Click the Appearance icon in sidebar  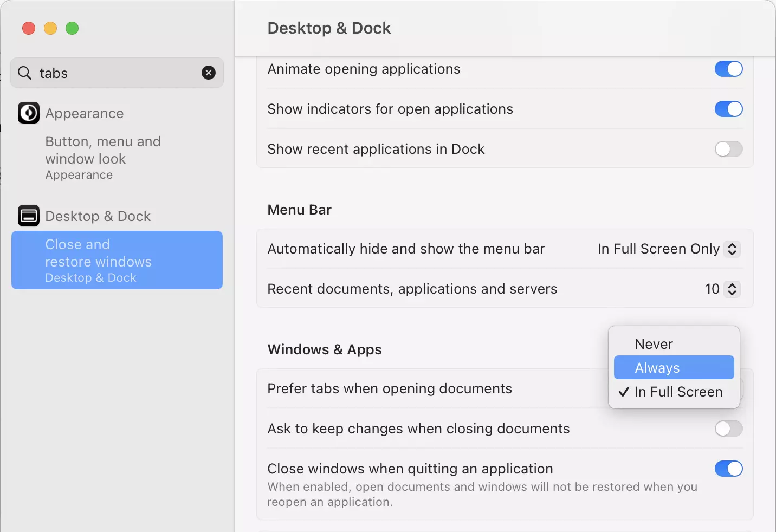point(29,113)
